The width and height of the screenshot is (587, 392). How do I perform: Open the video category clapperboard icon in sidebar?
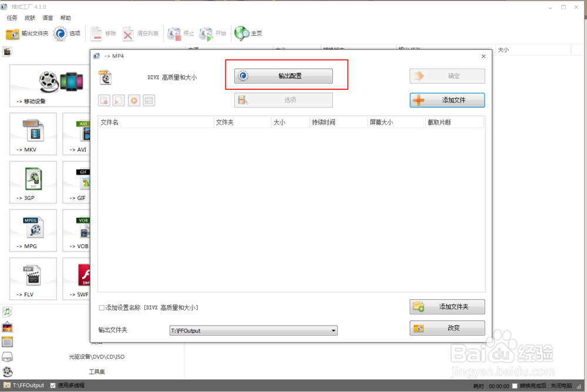(x=7, y=51)
